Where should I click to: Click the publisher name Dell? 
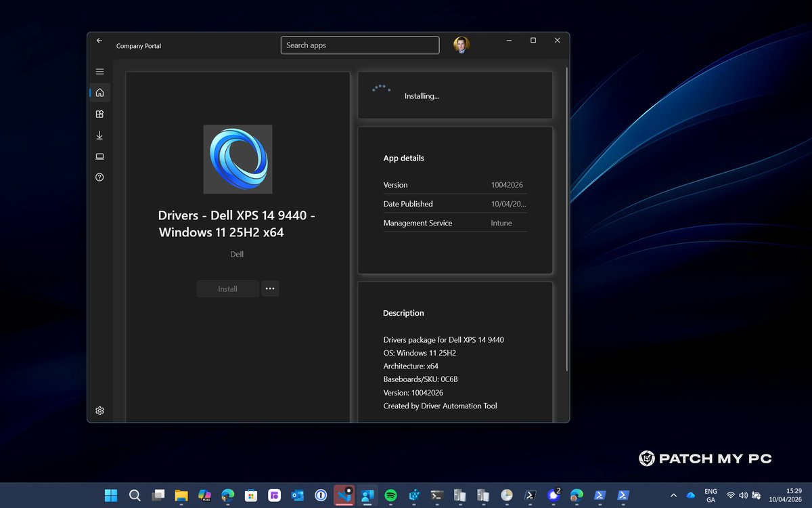237,255
